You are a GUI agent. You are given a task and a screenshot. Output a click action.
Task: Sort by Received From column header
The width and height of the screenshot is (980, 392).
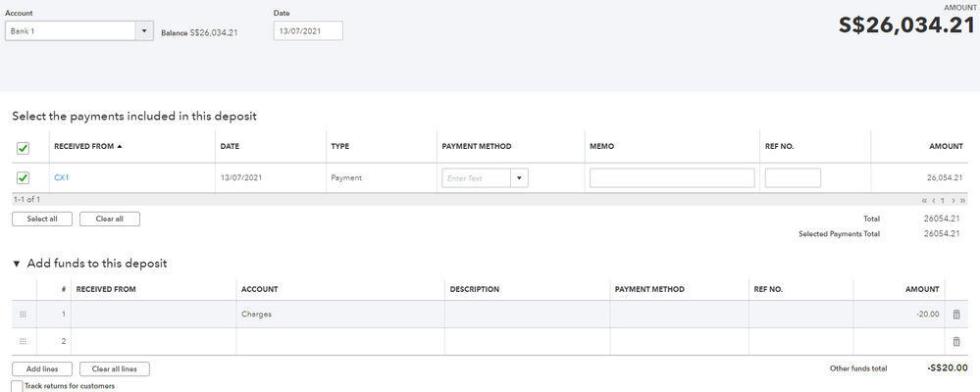88,147
